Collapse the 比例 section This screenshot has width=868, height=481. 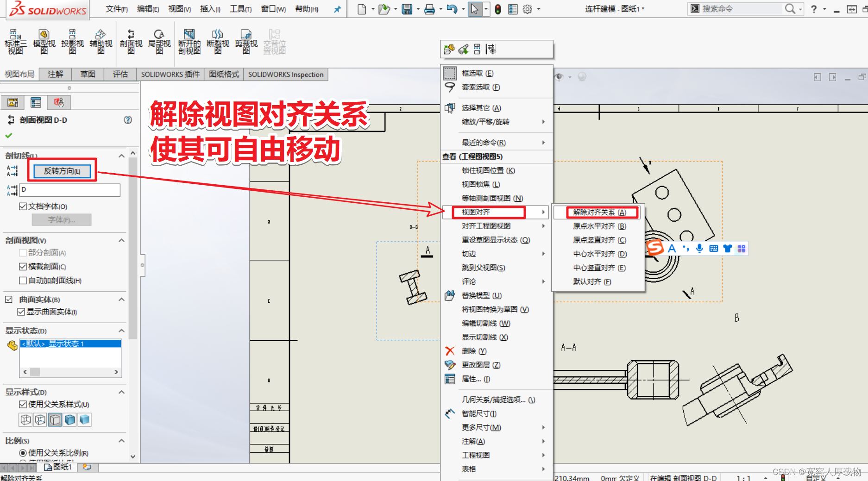point(121,441)
